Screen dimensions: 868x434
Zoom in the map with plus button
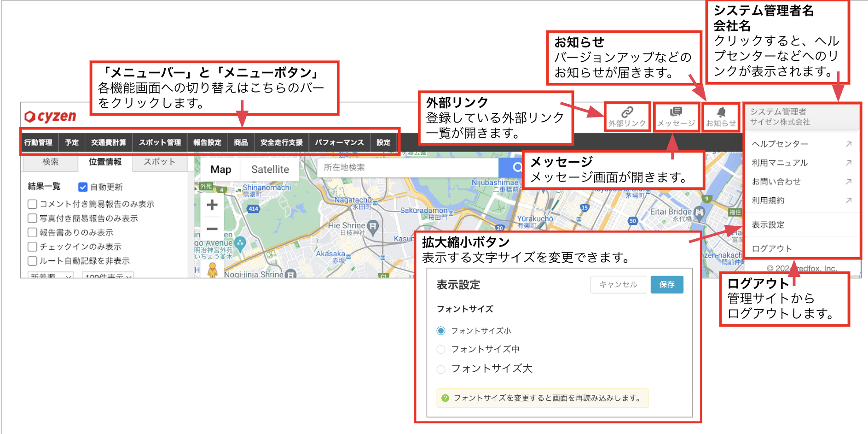click(212, 205)
